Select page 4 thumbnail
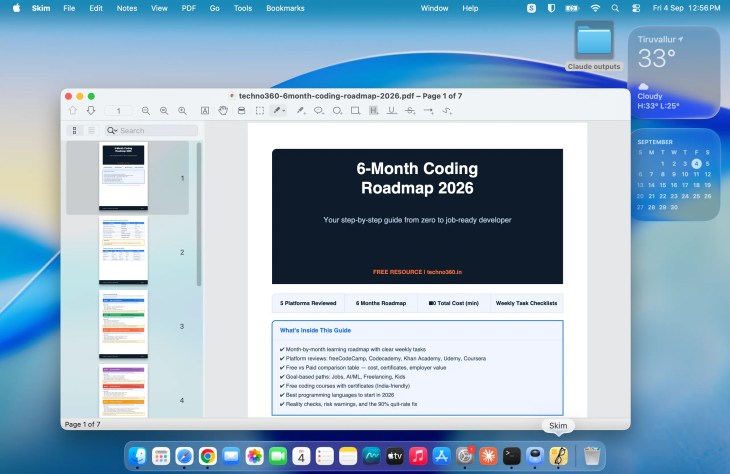Screen dimensions: 730x474 pos(123,391)
